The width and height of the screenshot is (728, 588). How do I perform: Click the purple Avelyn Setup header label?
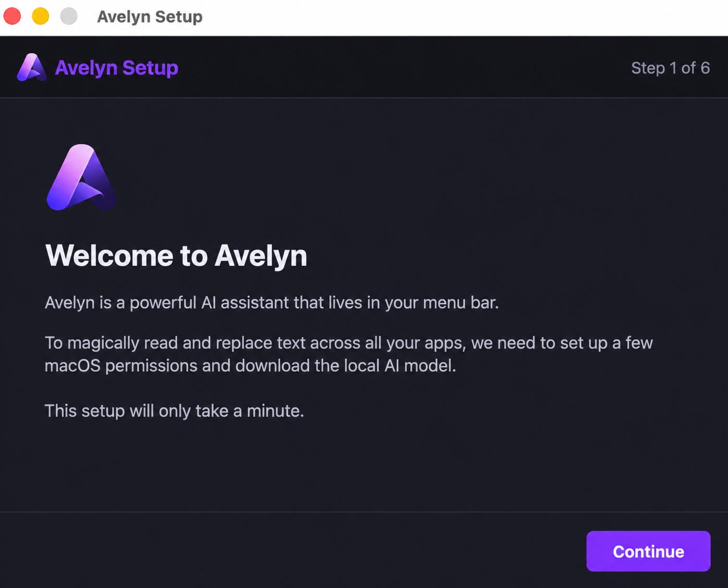(116, 68)
